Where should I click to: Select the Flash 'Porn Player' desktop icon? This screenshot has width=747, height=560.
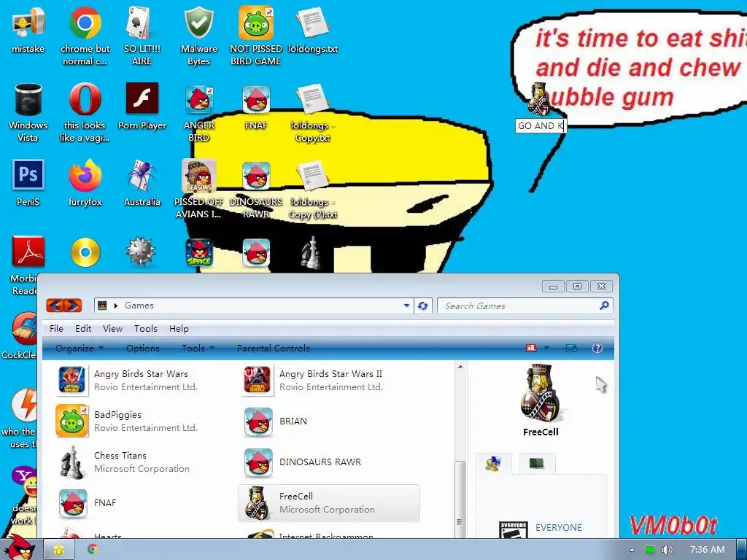[x=142, y=106]
